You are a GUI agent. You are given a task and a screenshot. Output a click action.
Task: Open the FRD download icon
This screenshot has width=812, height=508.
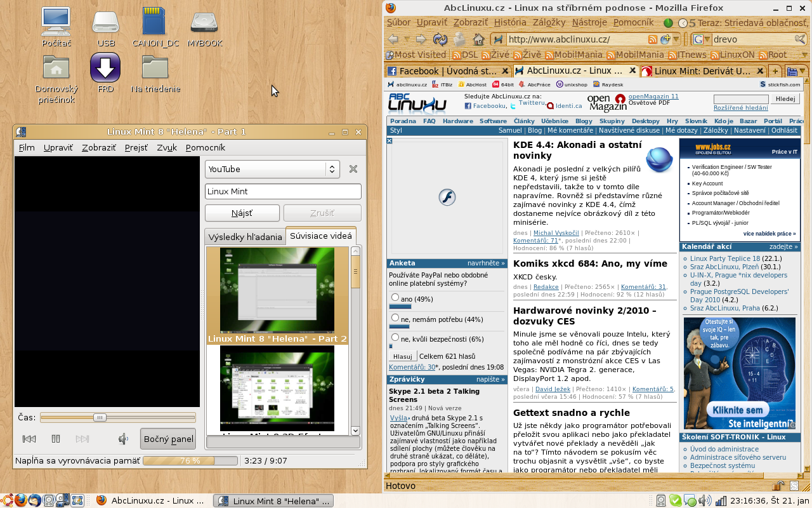(105, 74)
